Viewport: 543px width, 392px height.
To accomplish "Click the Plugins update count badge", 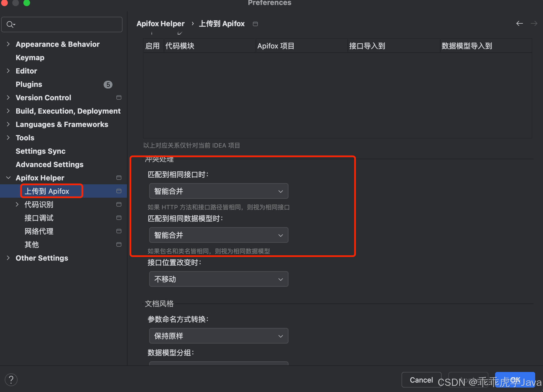I will pyautogui.click(x=108, y=85).
